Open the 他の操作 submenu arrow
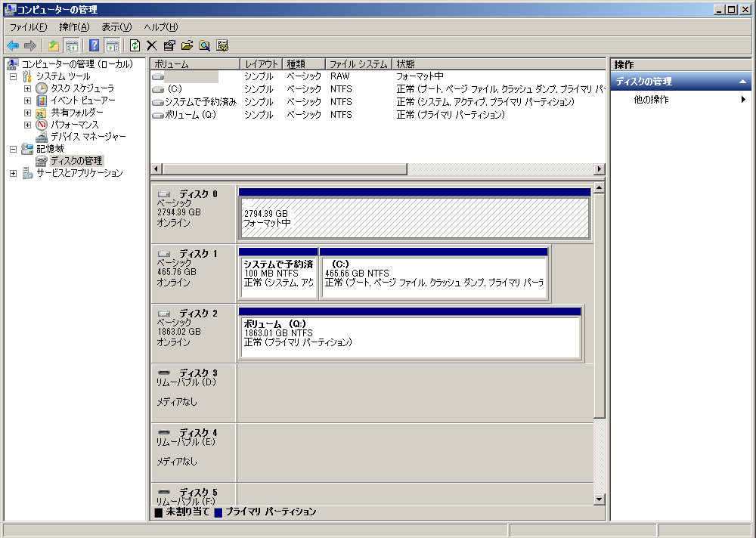This screenshot has width=756, height=538. pos(743,99)
